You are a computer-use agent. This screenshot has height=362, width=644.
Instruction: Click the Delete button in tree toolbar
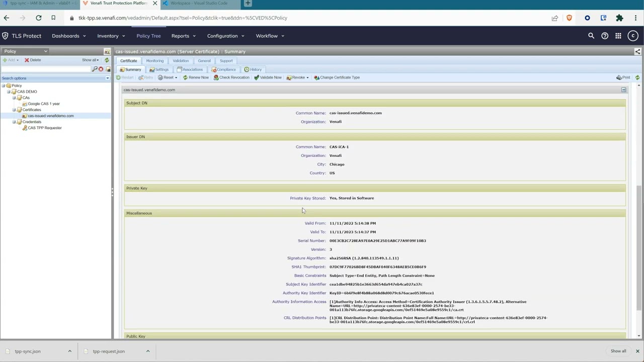33,60
